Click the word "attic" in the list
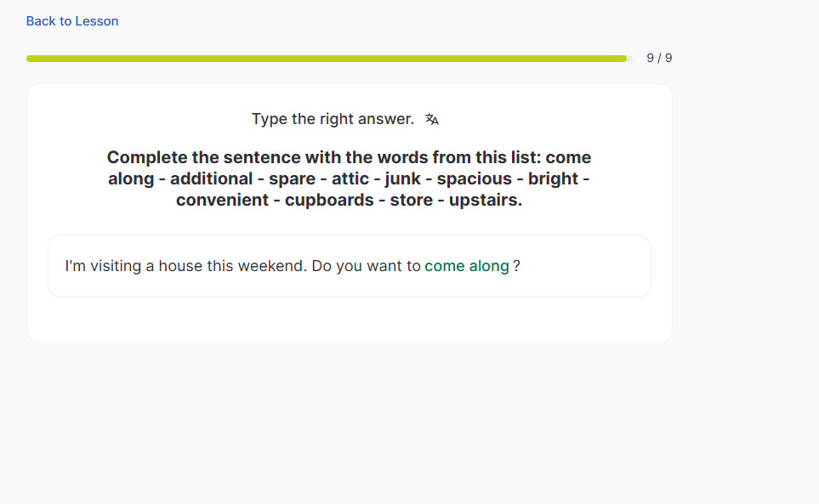 [x=350, y=178]
